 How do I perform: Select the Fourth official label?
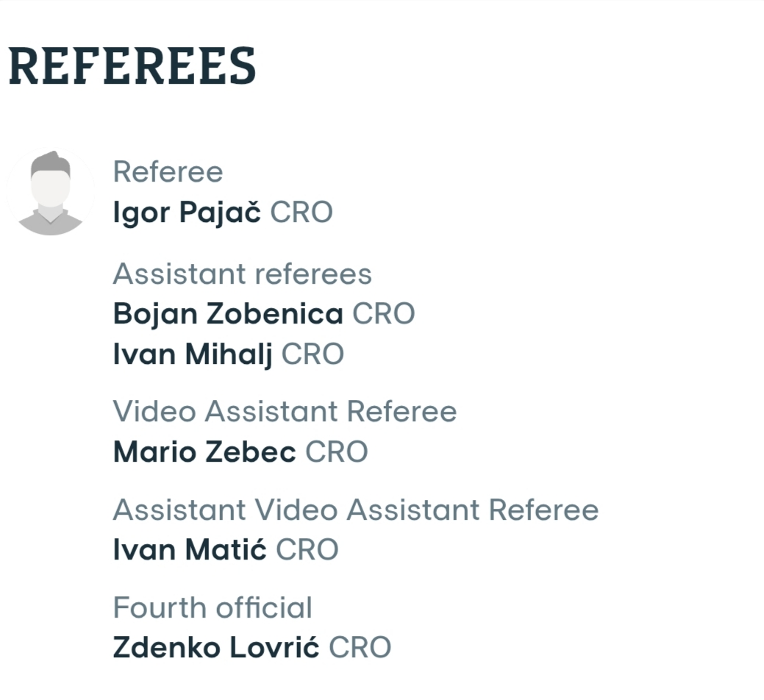pos(213,608)
